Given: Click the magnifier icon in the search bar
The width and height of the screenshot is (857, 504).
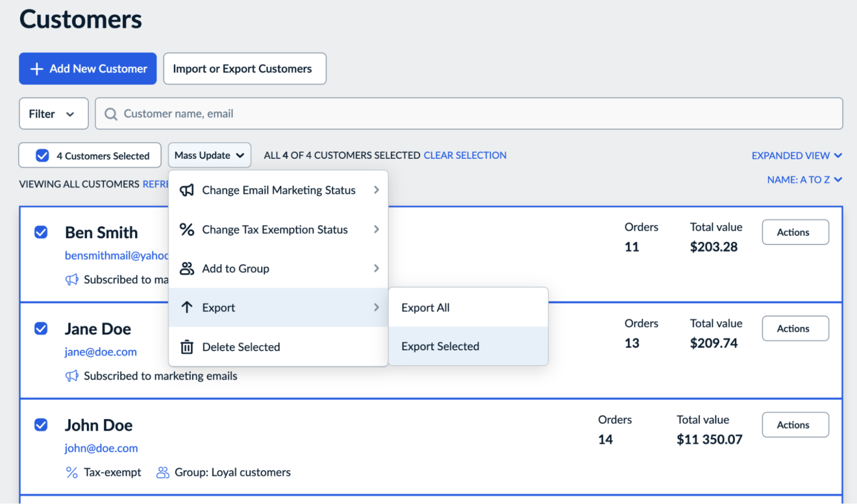Looking at the screenshot, I should (x=110, y=113).
